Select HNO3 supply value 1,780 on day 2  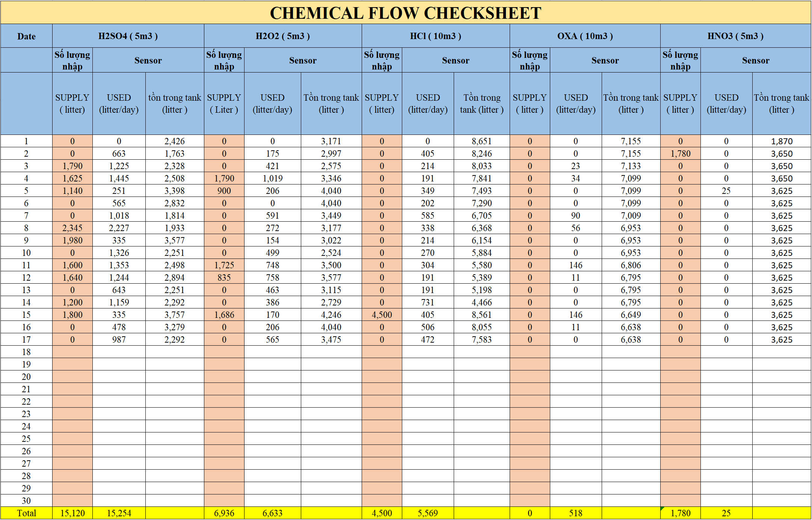click(681, 154)
